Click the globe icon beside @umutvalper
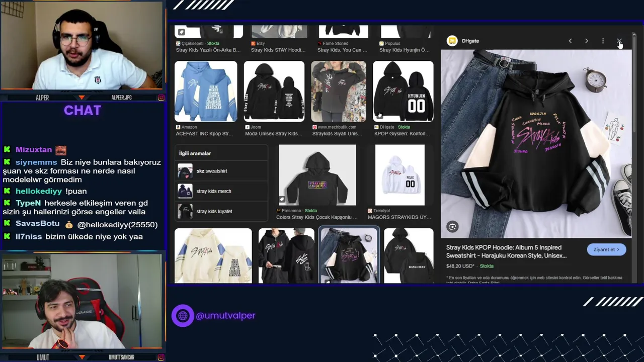This screenshot has height=362, width=644. pos(183,316)
